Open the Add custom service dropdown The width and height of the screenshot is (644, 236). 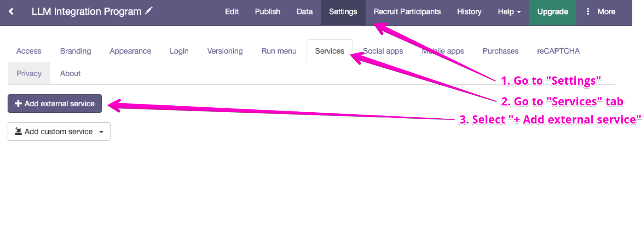(x=59, y=132)
